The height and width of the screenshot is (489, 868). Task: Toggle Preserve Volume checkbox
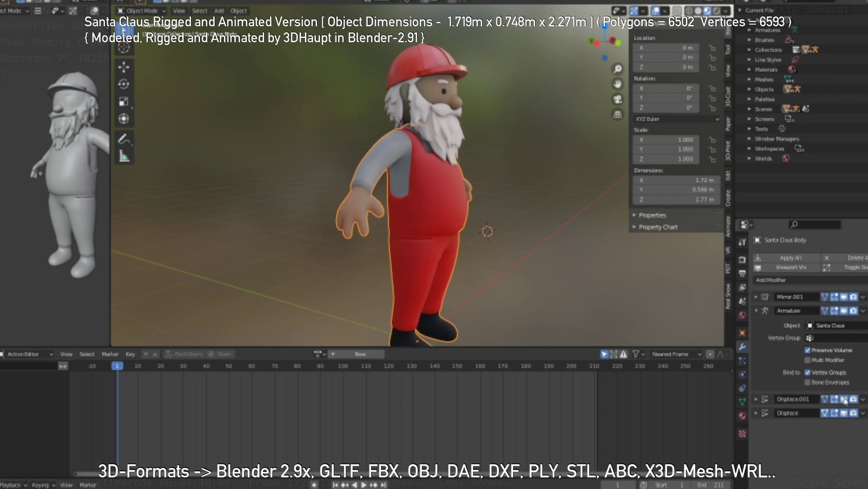coord(807,350)
